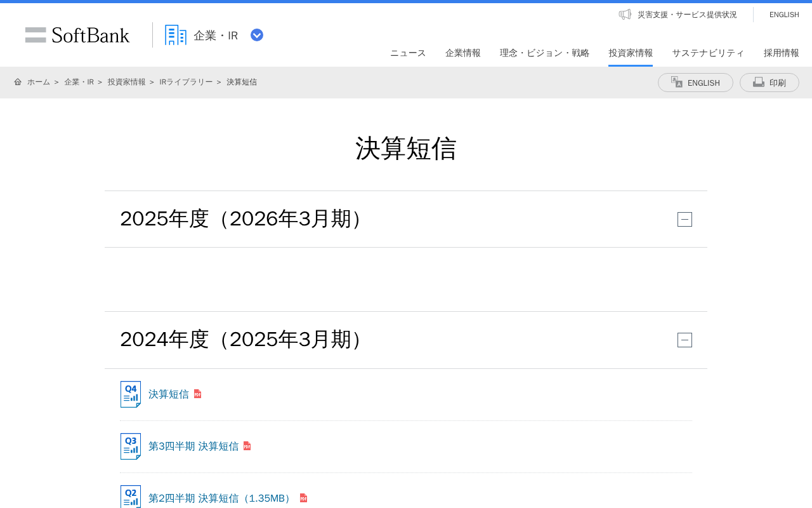The image size is (812, 508).
Task: Switch to ENGLISH in top header
Action: pos(784,15)
